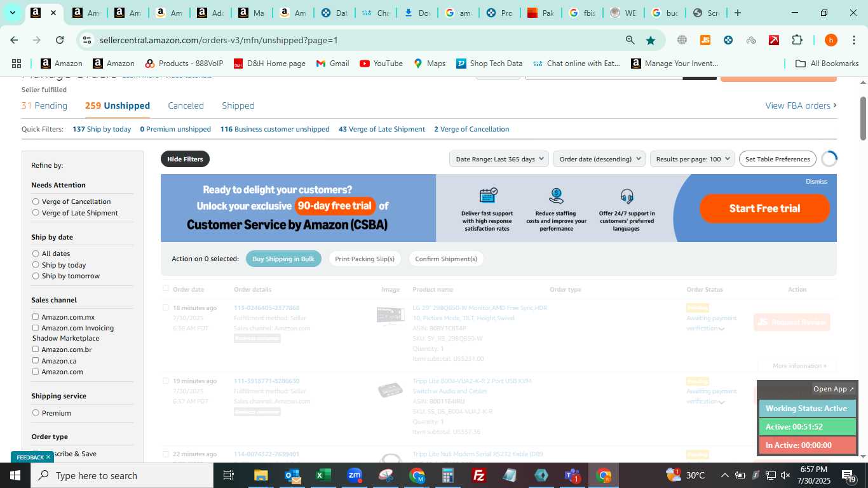The height and width of the screenshot is (488, 868).
Task: Click the volume muted tray icon
Action: point(785,475)
